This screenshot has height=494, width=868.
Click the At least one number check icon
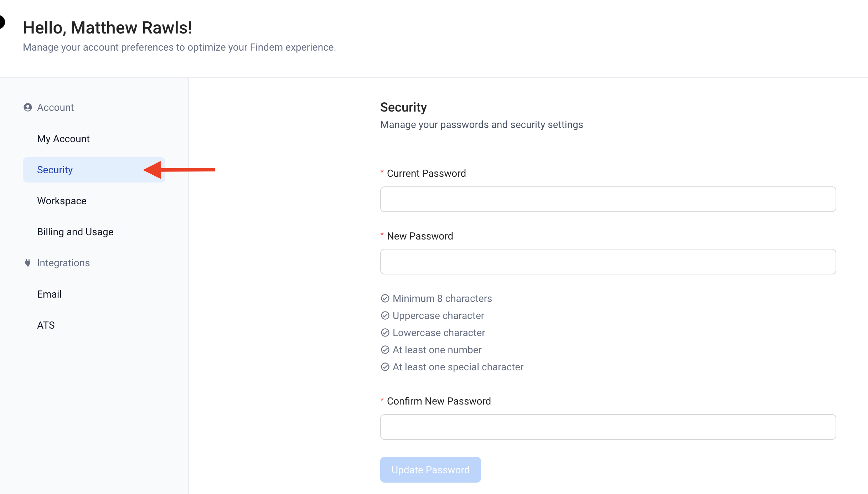pos(385,350)
